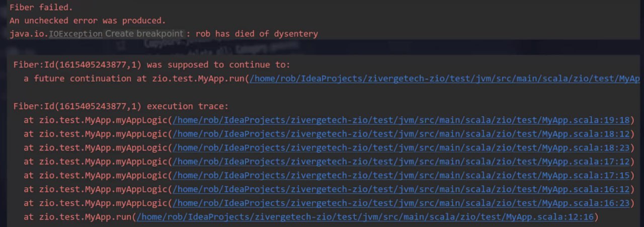Open trace link MyApp.scala:19:18
This screenshot has width=644, height=227.
point(401,120)
